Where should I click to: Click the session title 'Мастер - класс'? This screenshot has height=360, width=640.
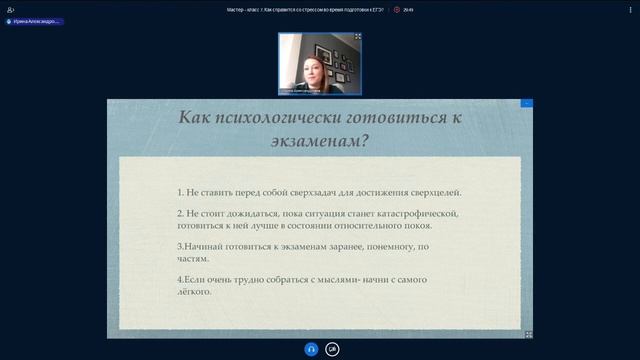point(305,10)
